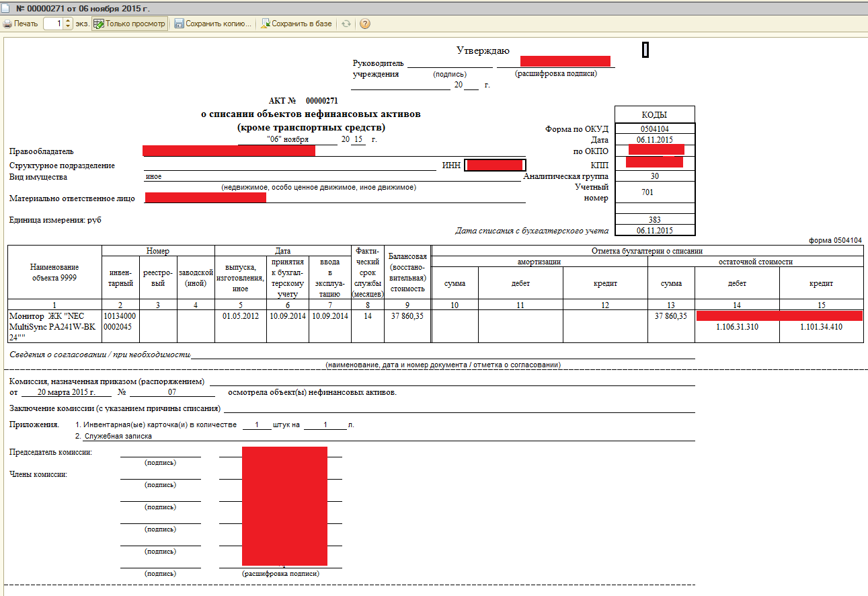Click the Печать print button
The width and height of the screenshot is (868, 596).
click(21, 24)
